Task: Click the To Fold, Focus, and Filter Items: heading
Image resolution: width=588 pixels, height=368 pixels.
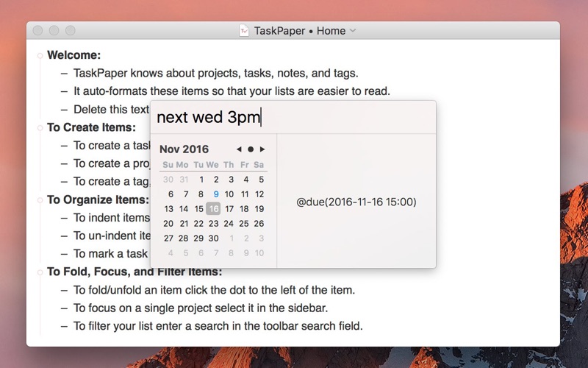Action: 135,272
